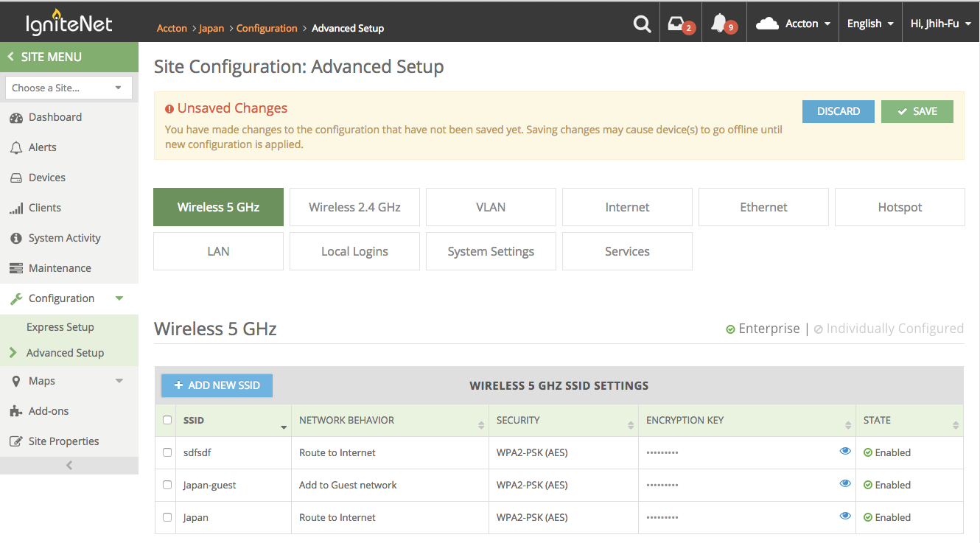This screenshot has width=980, height=543.
Task: Check the checkbox for the Japan-guest SSID row
Action: pos(167,485)
